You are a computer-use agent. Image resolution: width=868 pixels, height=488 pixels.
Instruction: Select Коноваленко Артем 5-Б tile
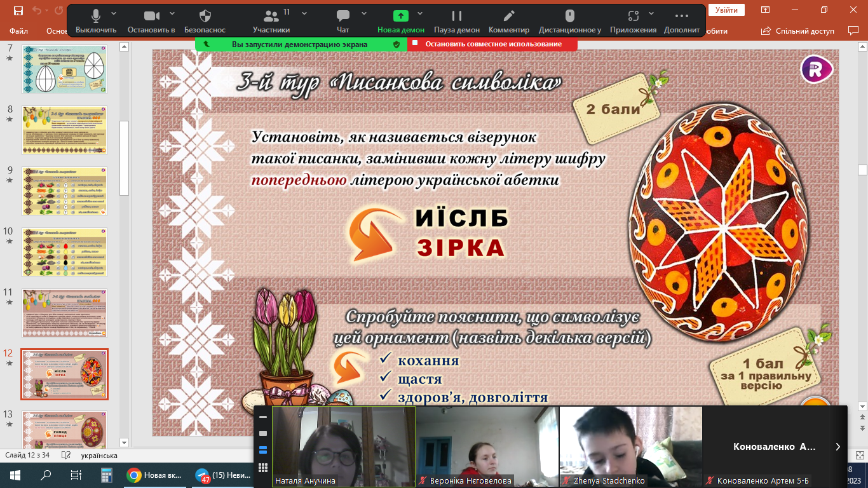point(775,447)
